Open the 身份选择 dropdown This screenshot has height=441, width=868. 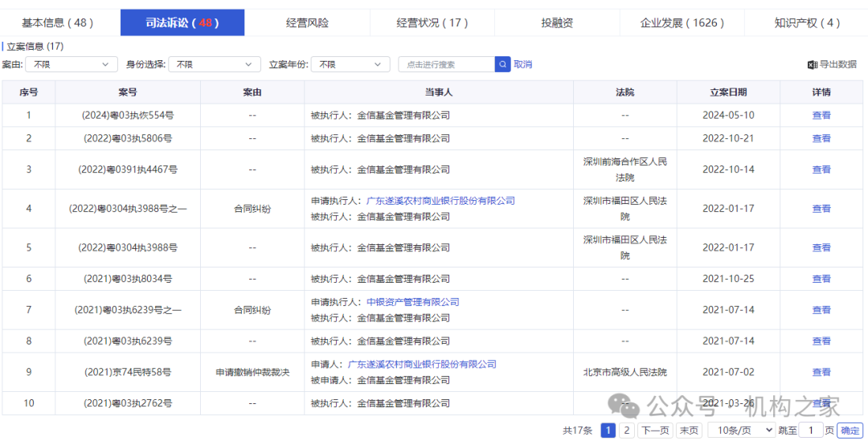tap(215, 64)
